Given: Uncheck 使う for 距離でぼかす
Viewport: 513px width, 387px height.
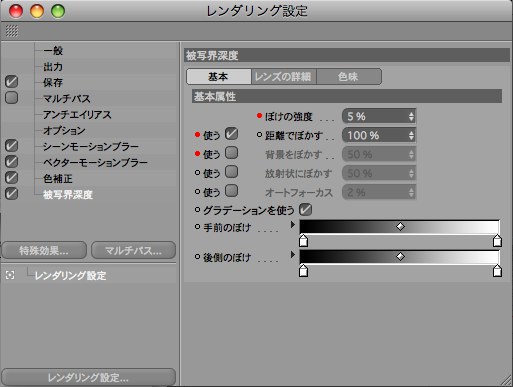Looking at the screenshot, I should (231, 134).
